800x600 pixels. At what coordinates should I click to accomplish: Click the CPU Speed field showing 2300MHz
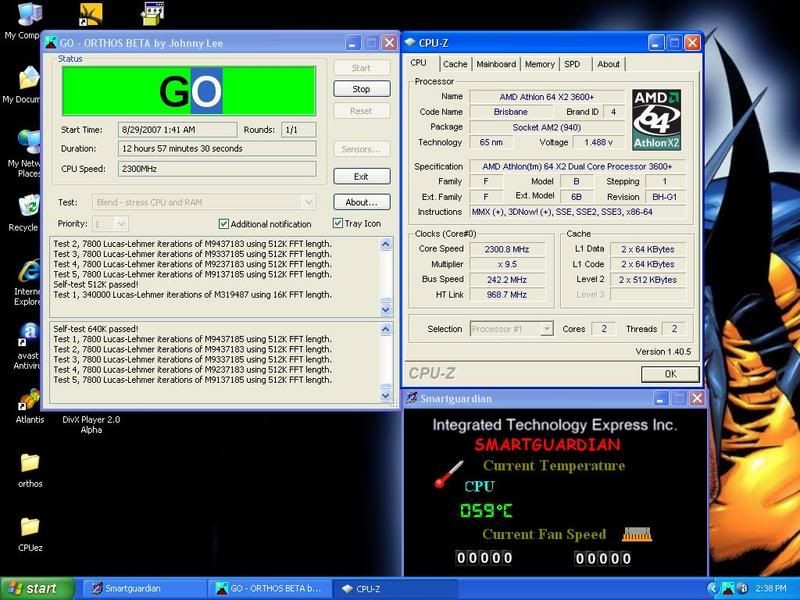217,169
